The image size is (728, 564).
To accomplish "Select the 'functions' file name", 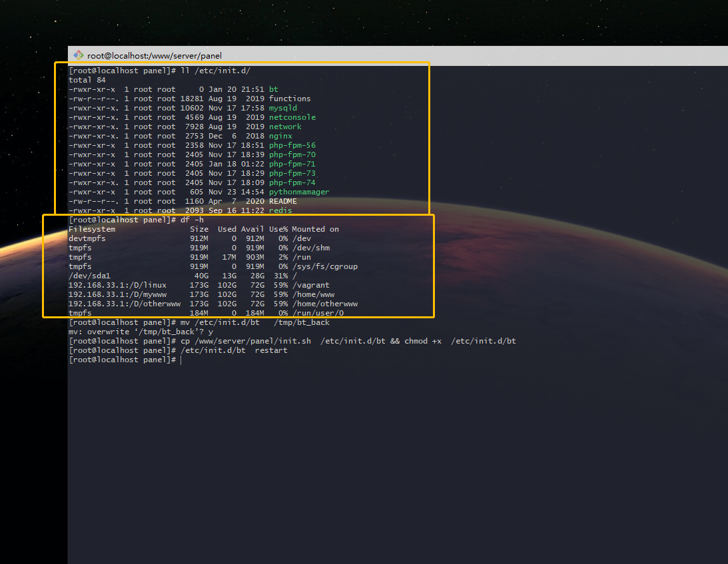I will coord(290,99).
